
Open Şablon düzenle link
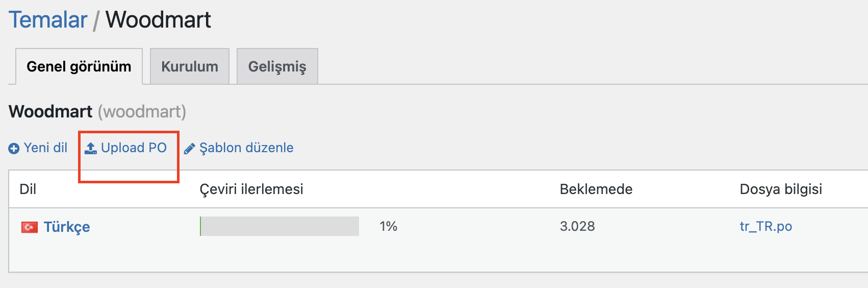(x=246, y=148)
